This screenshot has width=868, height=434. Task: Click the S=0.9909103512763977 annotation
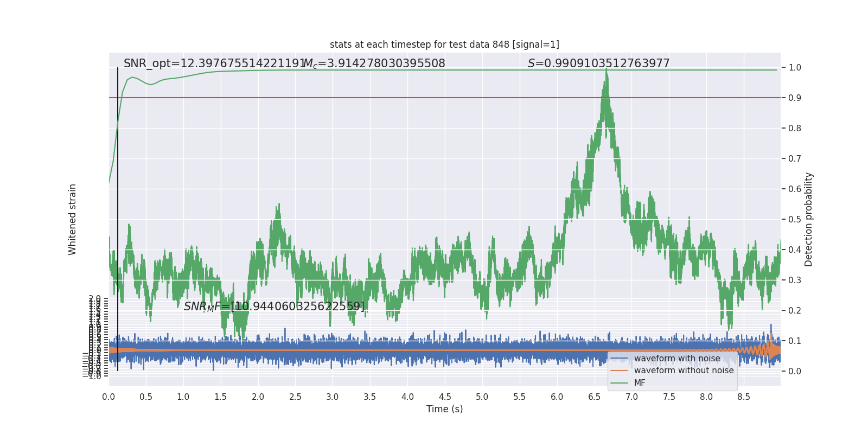coord(599,63)
